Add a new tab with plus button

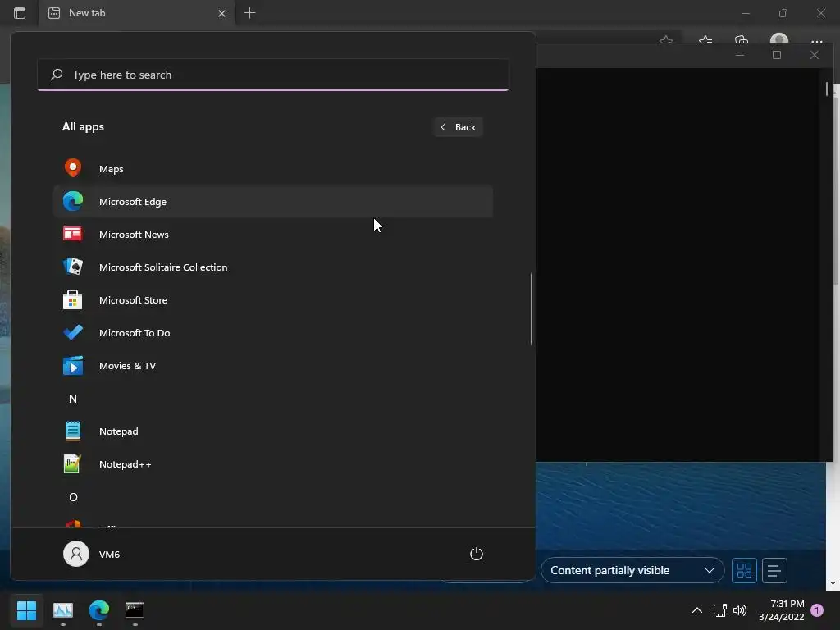click(x=249, y=13)
